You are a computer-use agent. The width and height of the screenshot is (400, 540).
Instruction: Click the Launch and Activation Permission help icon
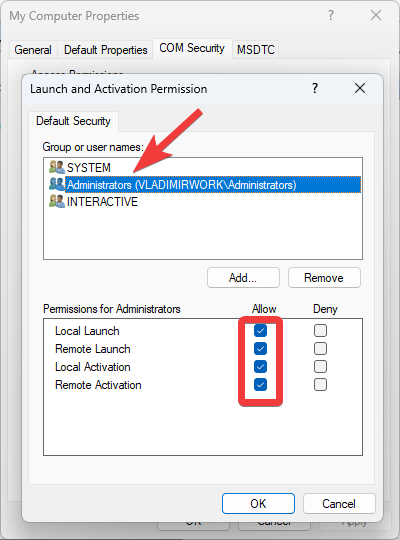click(x=315, y=89)
